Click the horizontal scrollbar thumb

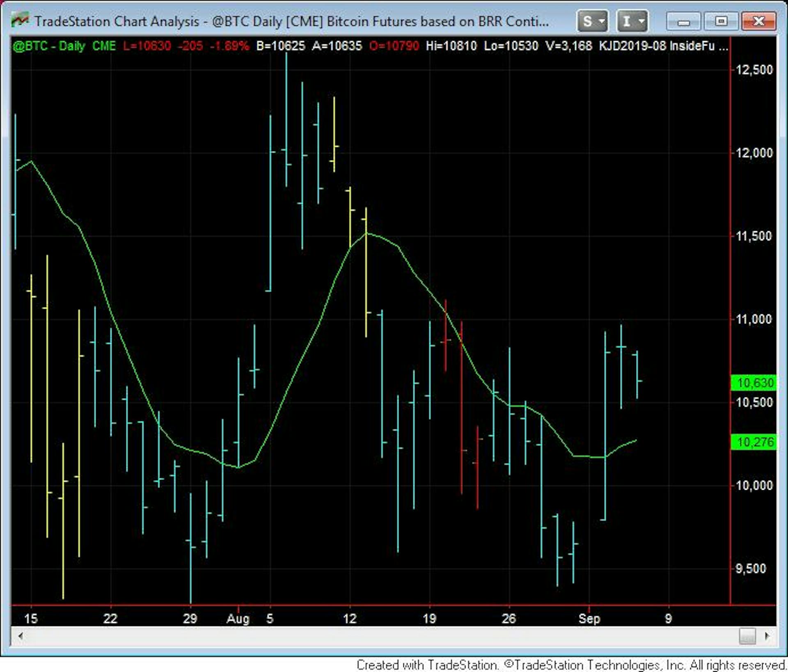(x=747, y=636)
